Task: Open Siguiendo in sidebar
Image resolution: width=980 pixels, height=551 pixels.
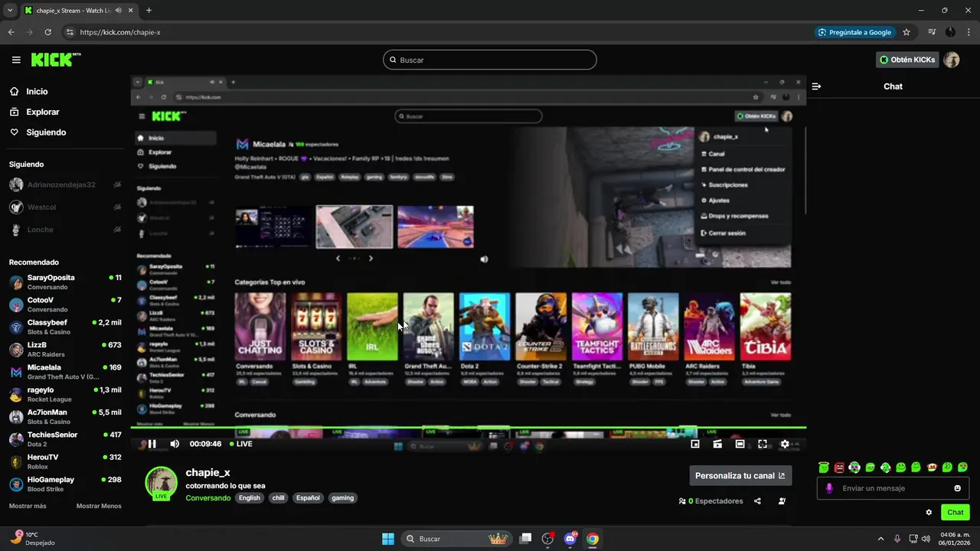Action: point(46,132)
